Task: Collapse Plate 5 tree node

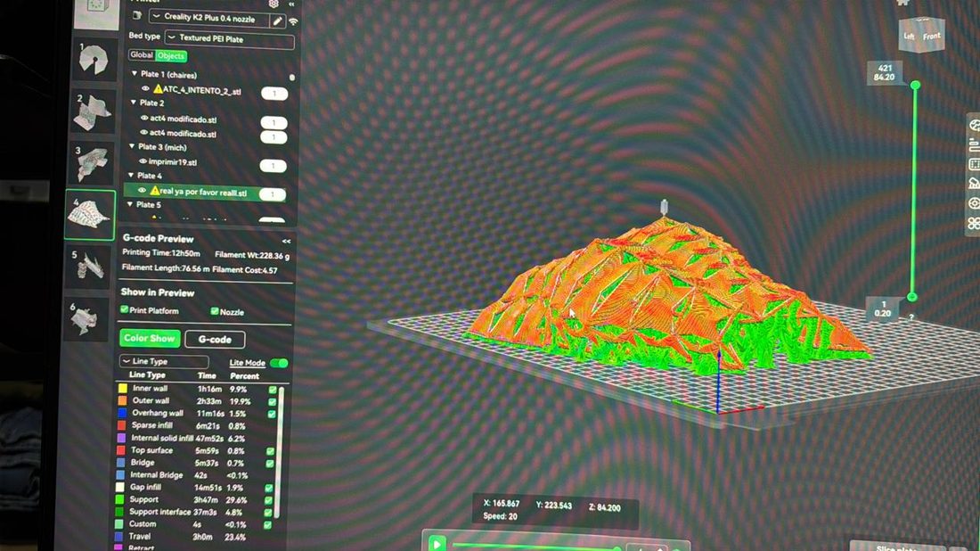Action: click(x=130, y=204)
